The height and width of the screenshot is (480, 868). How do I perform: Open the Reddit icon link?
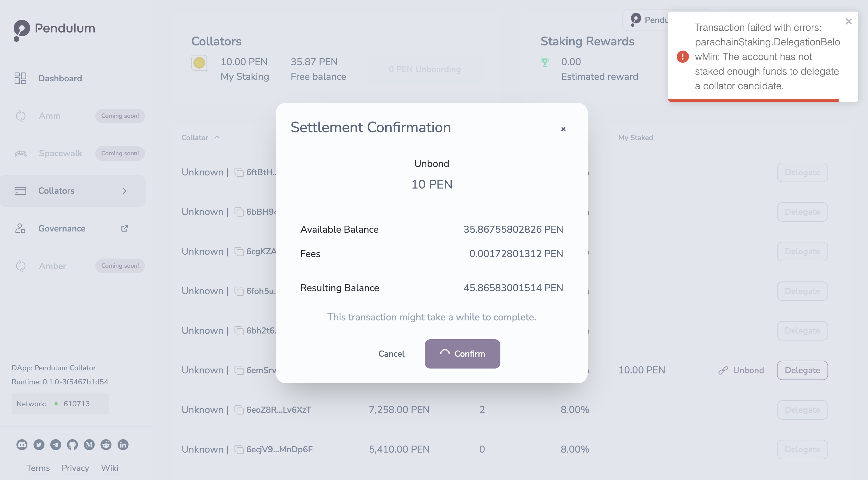tap(106, 445)
